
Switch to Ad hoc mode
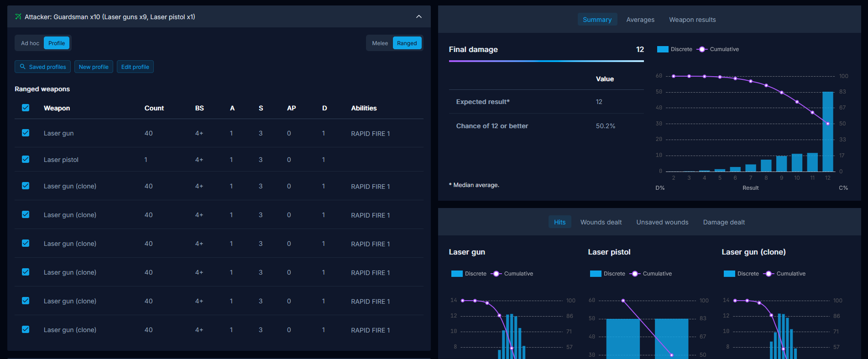(x=30, y=43)
